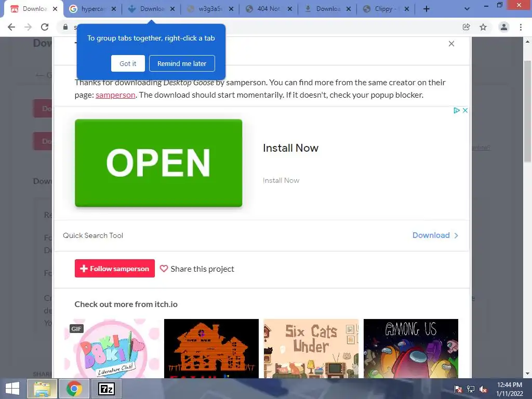This screenshot has height=399, width=532.
Task: Click Share this project
Action: (202, 269)
